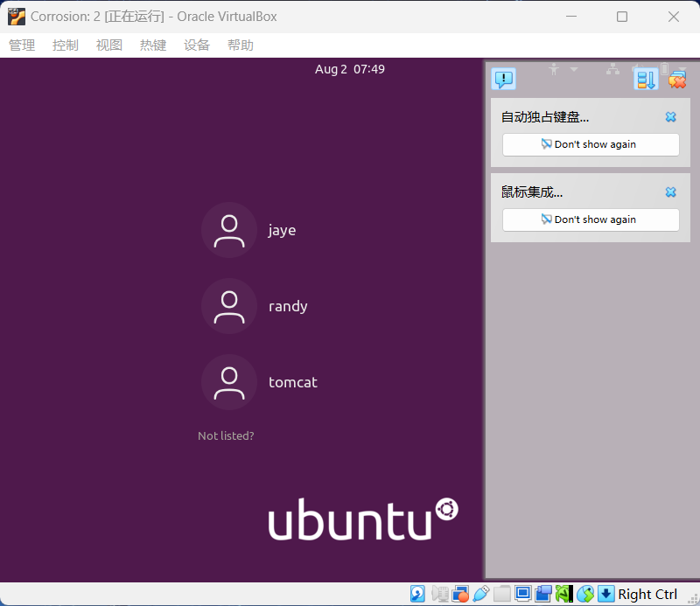The width and height of the screenshot is (700, 606).
Task: Open the 帮助 menu
Action: tap(240, 45)
